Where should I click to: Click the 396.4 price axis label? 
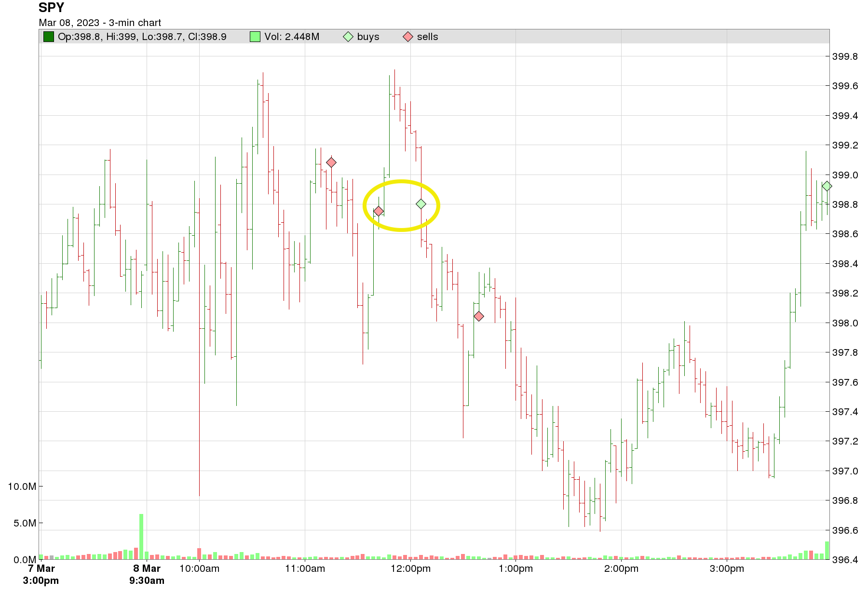click(845, 560)
